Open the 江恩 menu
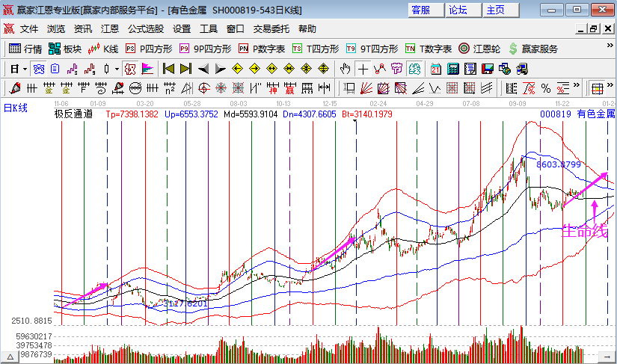Viewport: 617px width, 364px height. (109, 28)
